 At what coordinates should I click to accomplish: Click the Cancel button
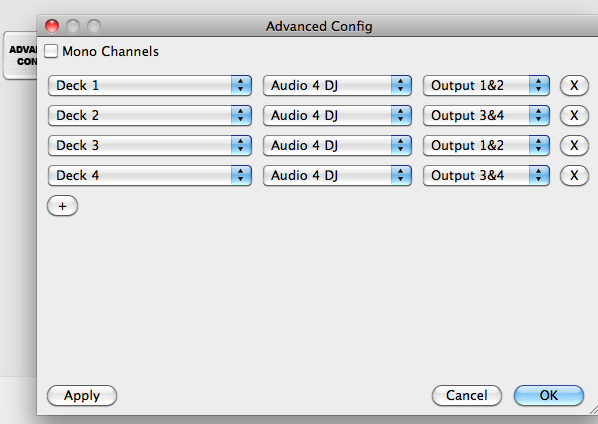click(467, 395)
